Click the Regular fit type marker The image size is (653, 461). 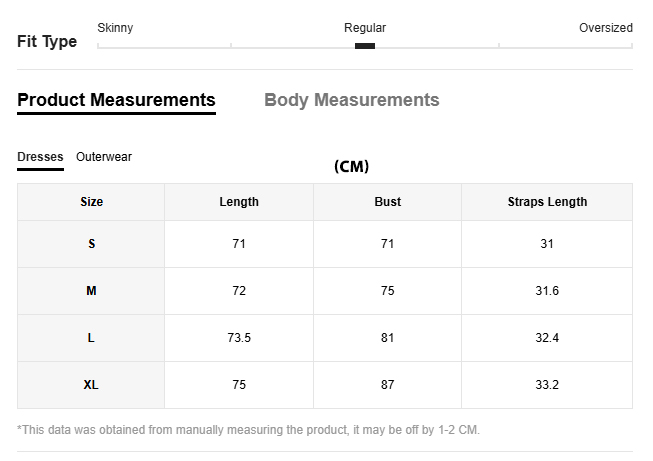click(x=365, y=45)
